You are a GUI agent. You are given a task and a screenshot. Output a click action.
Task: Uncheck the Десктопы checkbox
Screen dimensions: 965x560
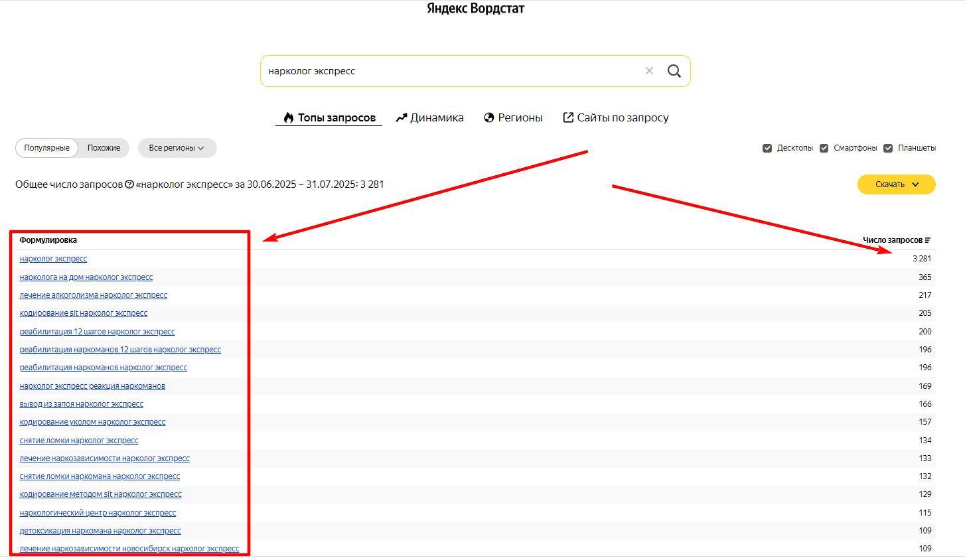click(x=767, y=148)
